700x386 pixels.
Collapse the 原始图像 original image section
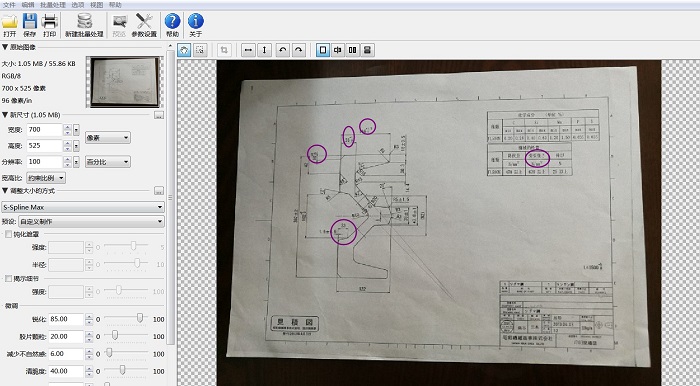tap(5, 47)
